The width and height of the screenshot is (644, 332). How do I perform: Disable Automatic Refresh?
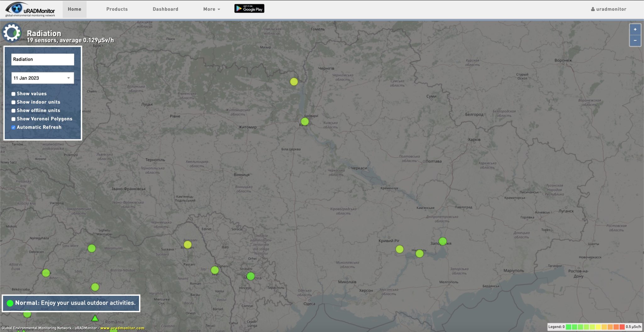click(13, 127)
